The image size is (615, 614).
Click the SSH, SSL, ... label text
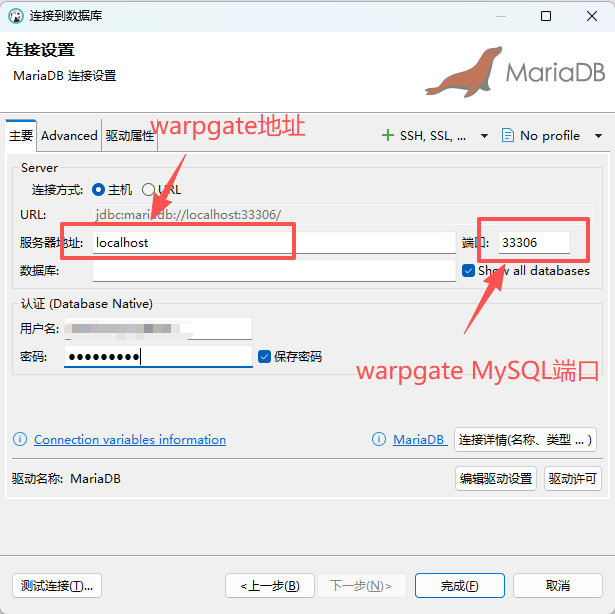click(433, 136)
